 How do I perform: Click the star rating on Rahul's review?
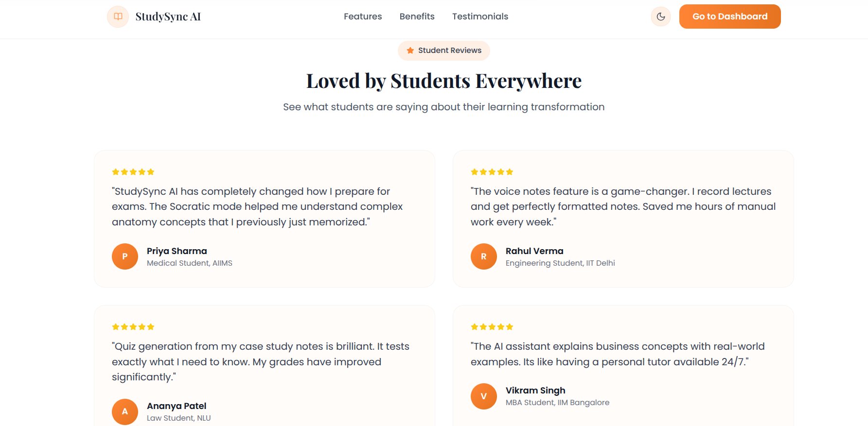492,172
